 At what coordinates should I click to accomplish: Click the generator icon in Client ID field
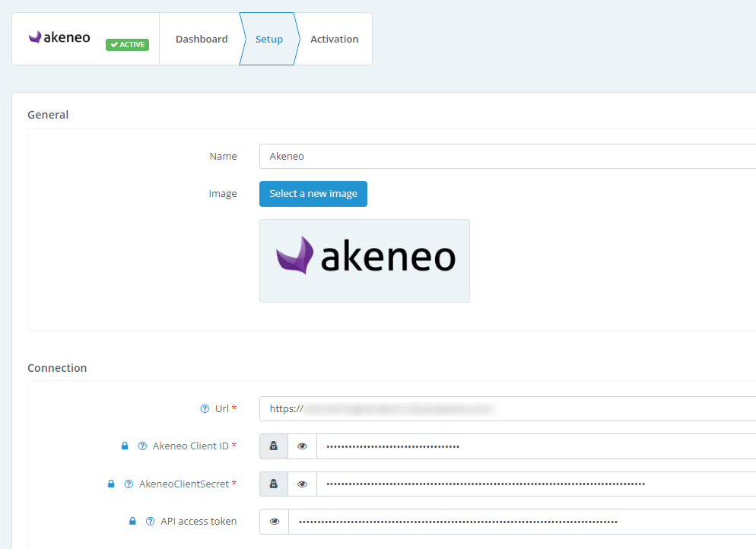[273, 446]
